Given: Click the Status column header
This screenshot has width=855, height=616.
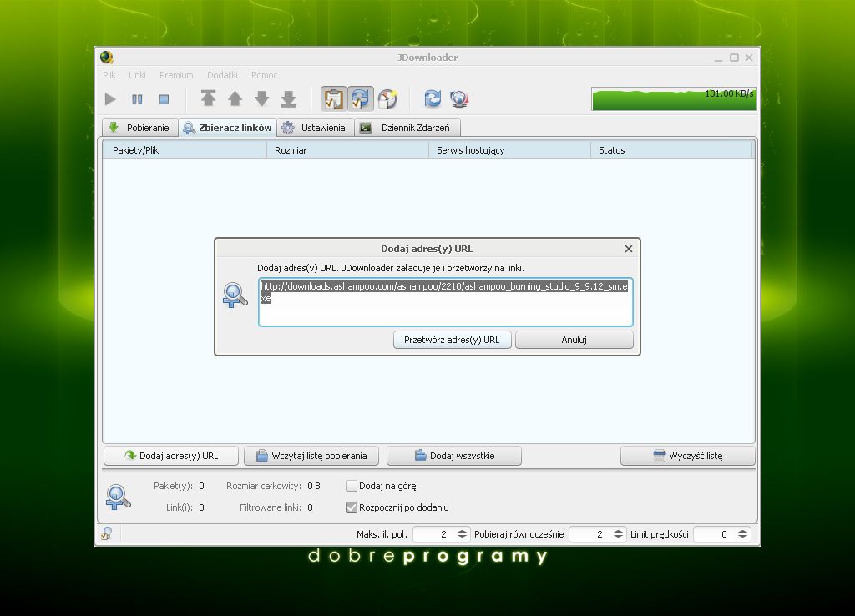Looking at the screenshot, I should coord(671,150).
